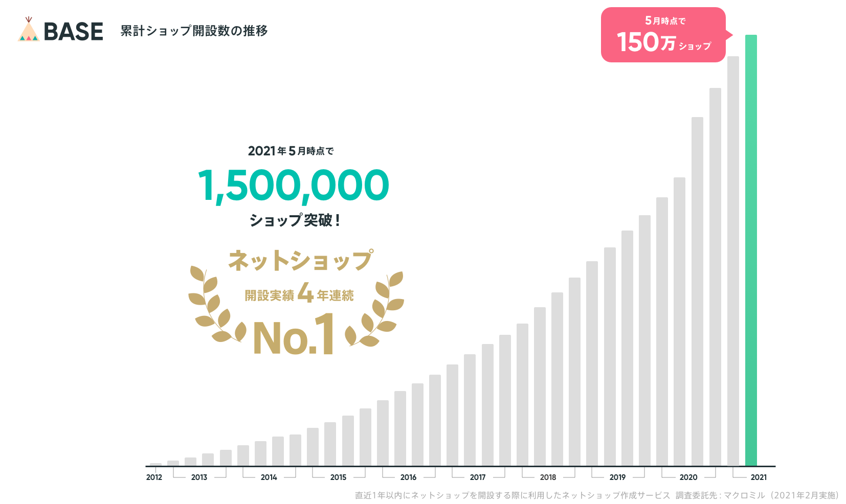Select the 2015 axis label
Image resolution: width=846 pixels, height=504 pixels.
pyautogui.click(x=338, y=477)
